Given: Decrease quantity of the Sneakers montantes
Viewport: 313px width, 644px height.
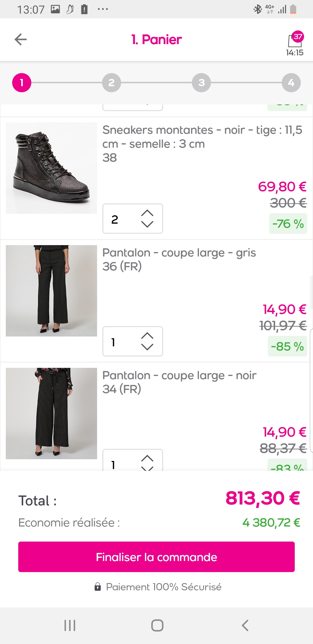Looking at the screenshot, I should point(147,224).
